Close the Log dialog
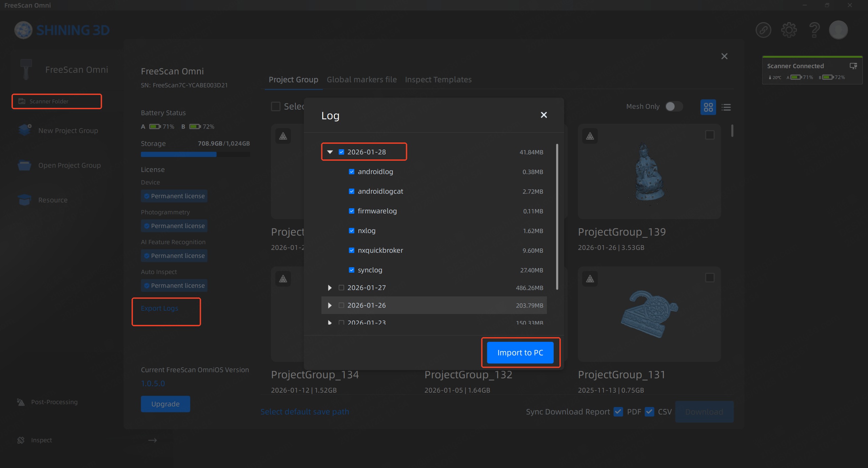 point(544,115)
